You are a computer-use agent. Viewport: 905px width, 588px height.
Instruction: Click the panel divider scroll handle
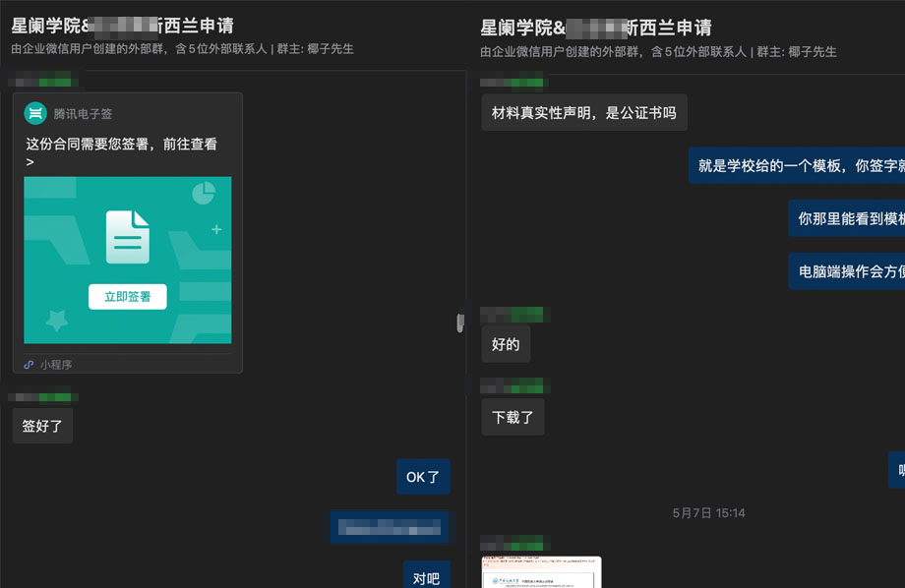tap(459, 323)
